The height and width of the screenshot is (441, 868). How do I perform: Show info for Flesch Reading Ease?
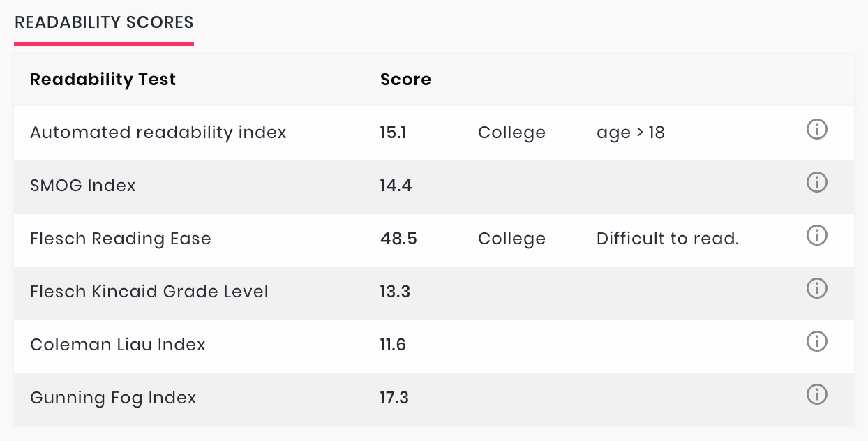(816, 236)
